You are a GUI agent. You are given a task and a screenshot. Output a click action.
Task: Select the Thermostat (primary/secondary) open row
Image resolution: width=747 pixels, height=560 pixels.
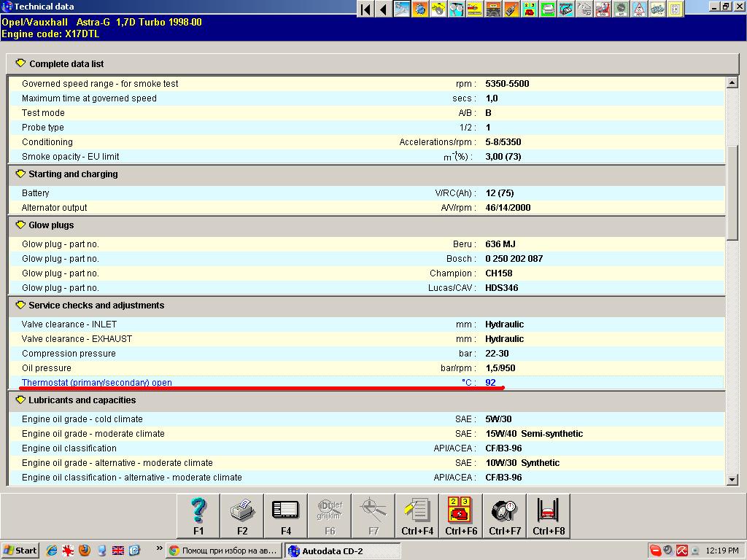point(97,383)
